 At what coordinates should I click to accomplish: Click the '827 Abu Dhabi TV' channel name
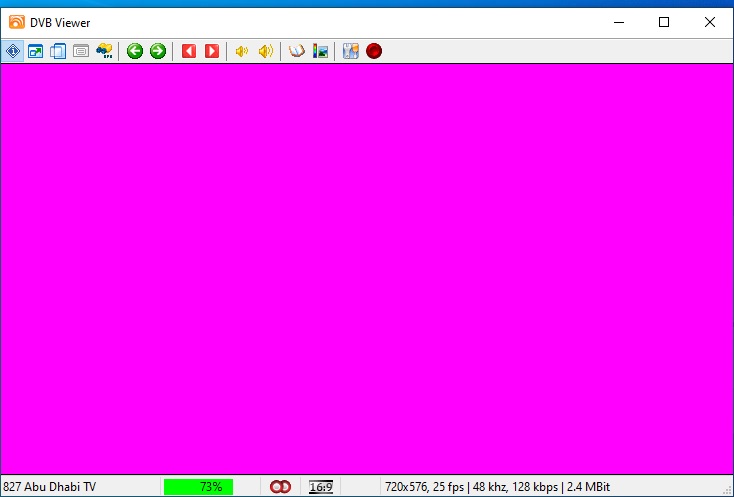point(49,487)
